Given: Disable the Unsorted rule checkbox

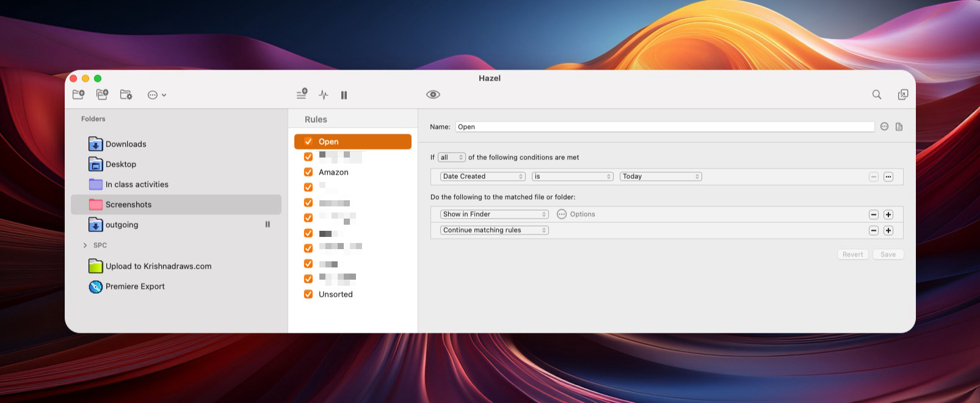Looking at the screenshot, I should (x=308, y=294).
